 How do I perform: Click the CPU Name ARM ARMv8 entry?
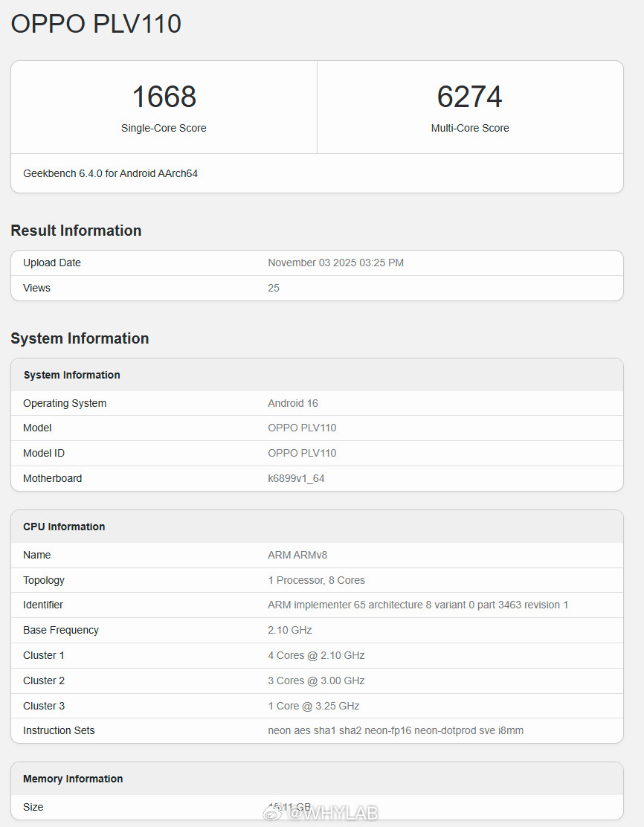tap(297, 555)
